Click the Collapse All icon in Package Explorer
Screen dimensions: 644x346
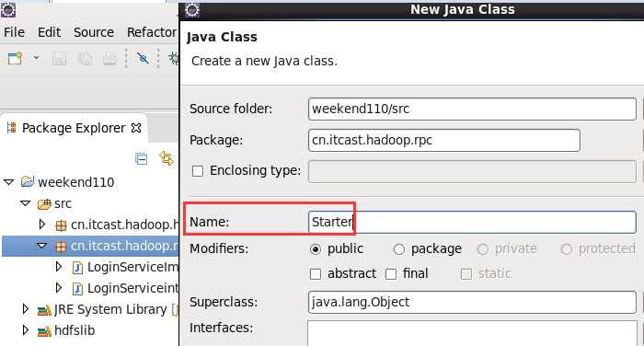pos(142,158)
